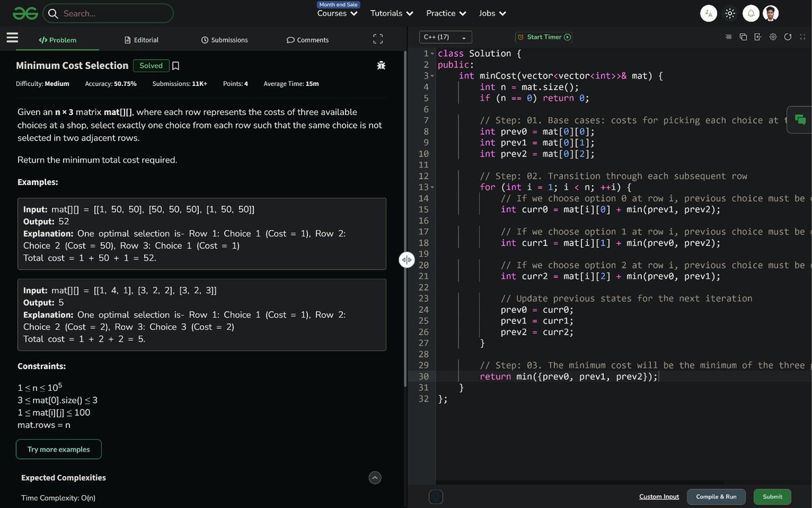Screen dimensions: 812x508
Task: Maximize the code editor to fullscreen
Action: pyautogui.click(x=803, y=37)
